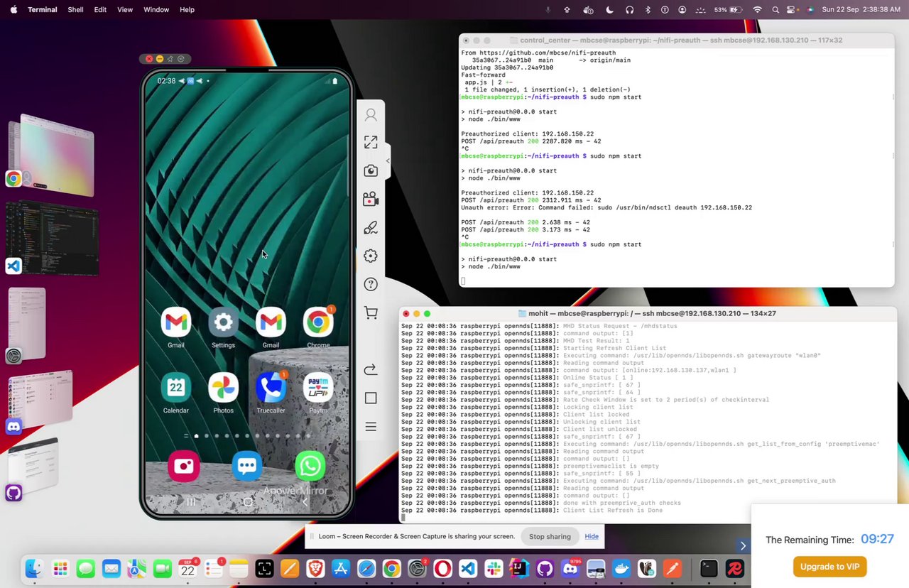The width and height of the screenshot is (909, 588).
Task: Open Finder from the Dock
Action: point(34,569)
